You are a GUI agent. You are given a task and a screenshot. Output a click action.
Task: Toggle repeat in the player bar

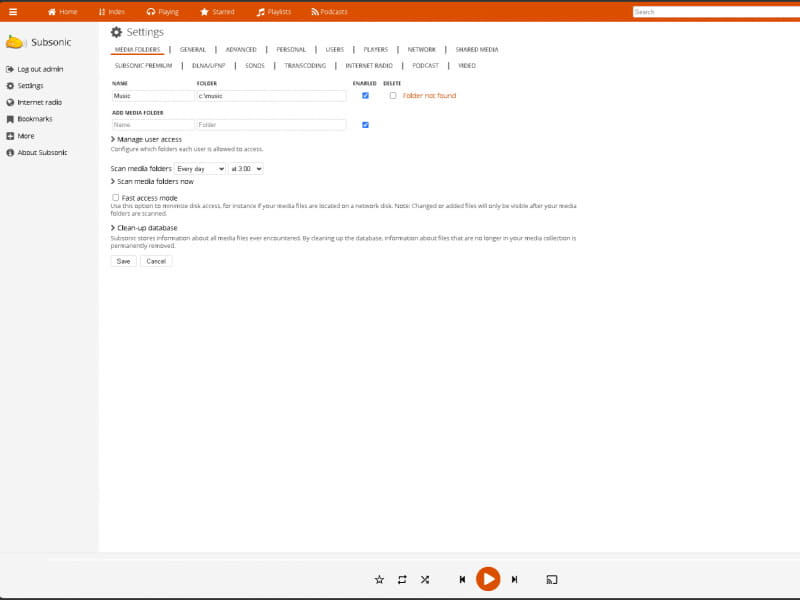(402, 580)
